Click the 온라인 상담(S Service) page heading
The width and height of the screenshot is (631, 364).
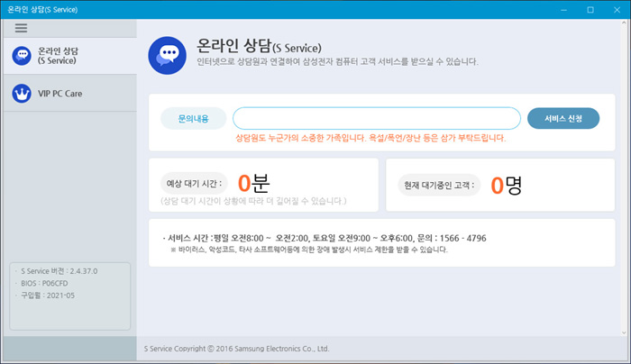point(259,46)
